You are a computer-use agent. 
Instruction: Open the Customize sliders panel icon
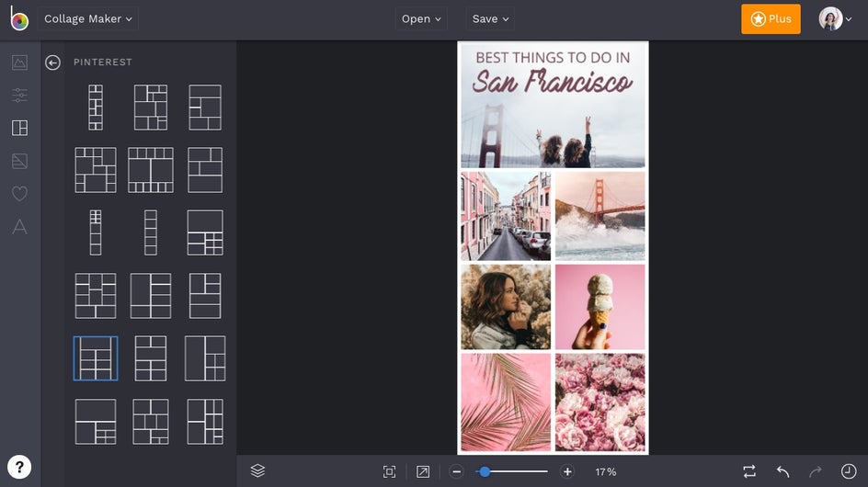pyautogui.click(x=19, y=95)
